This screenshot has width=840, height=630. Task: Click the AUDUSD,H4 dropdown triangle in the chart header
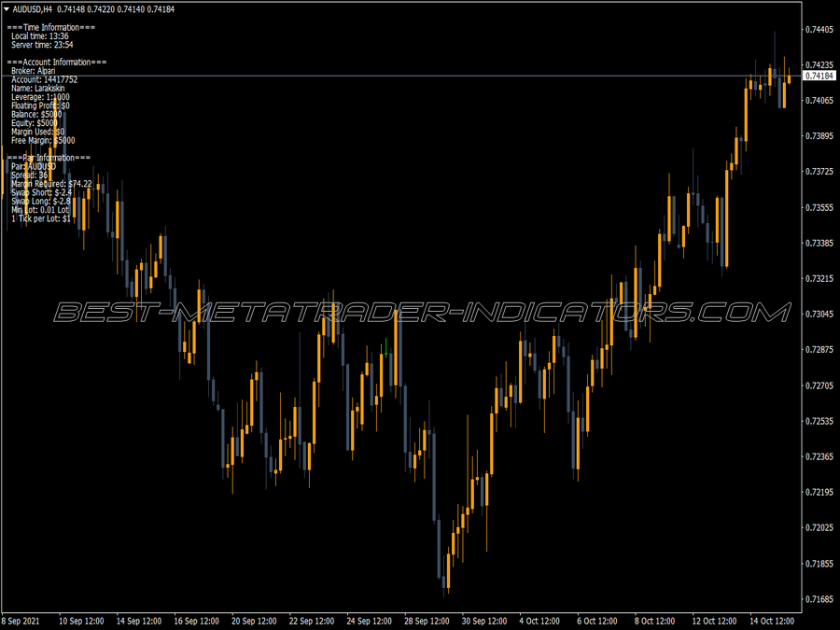point(7,9)
